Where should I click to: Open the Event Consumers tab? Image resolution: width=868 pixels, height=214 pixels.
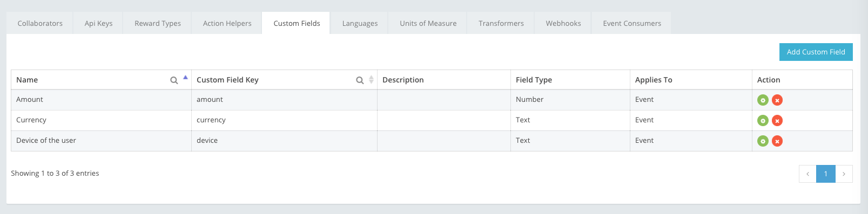[632, 23]
